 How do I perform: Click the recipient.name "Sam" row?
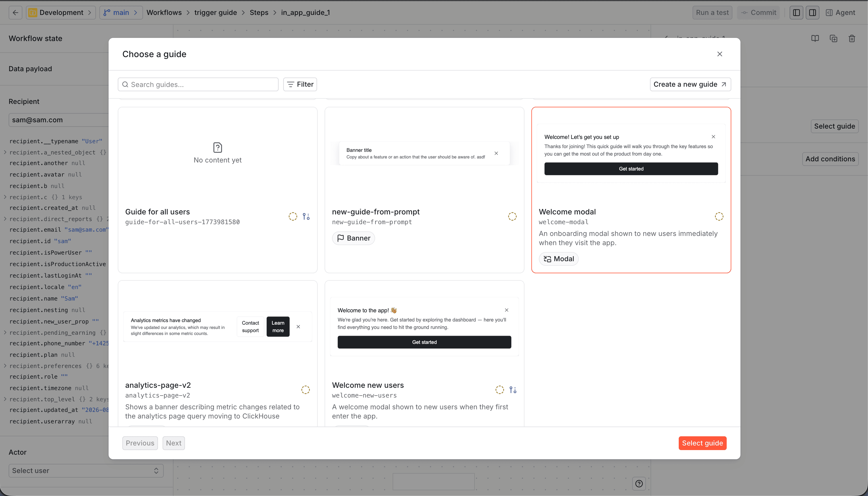coord(44,299)
